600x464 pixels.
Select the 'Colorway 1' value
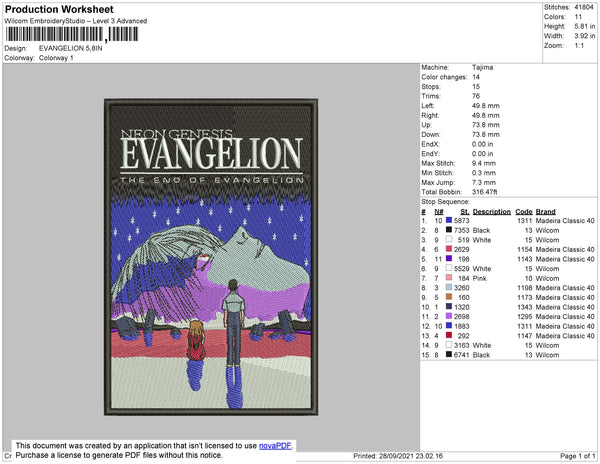[56, 58]
